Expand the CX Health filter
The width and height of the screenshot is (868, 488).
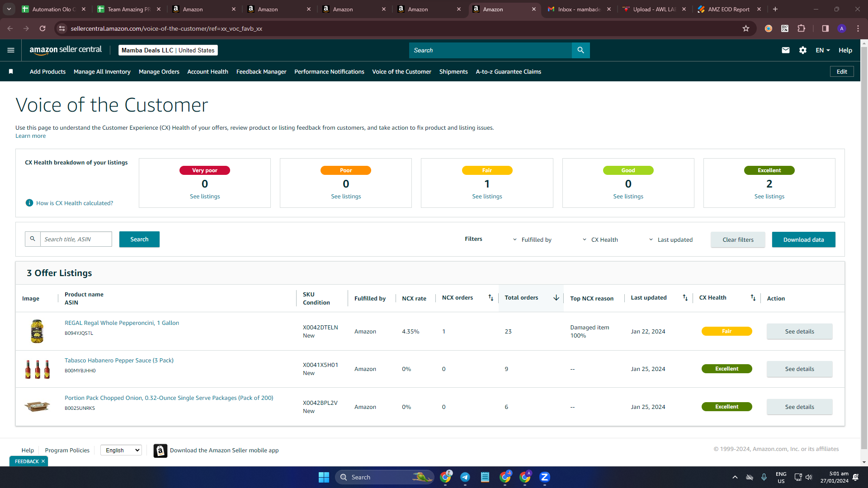tap(600, 239)
